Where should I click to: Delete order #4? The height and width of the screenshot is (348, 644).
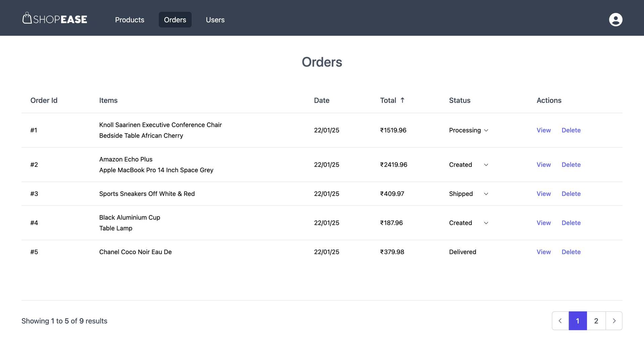tap(571, 223)
